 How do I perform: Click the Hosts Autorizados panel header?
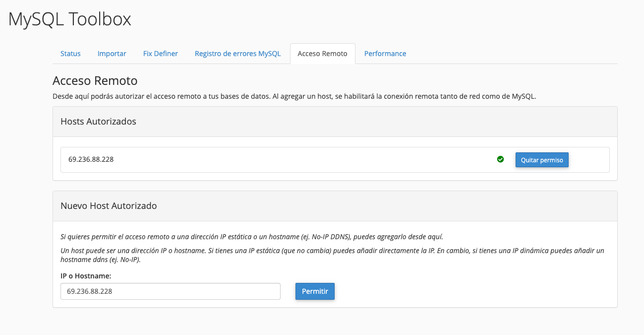click(335, 122)
